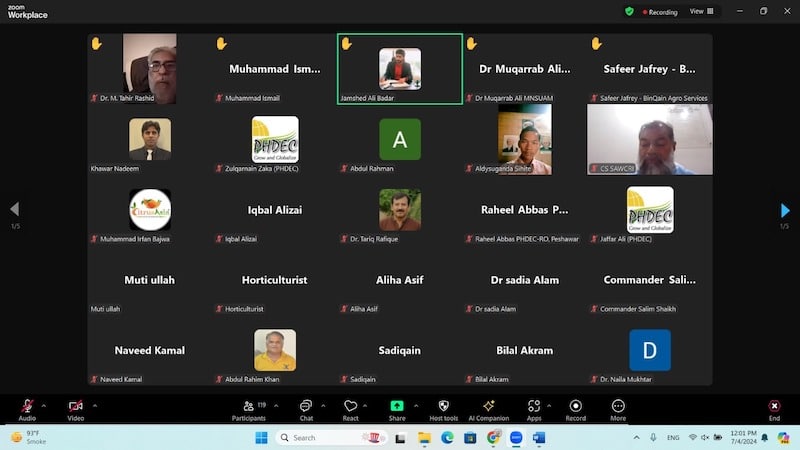Go to next page of participants
Viewport: 800px width, 450px height.
pyautogui.click(x=785, y=210)
